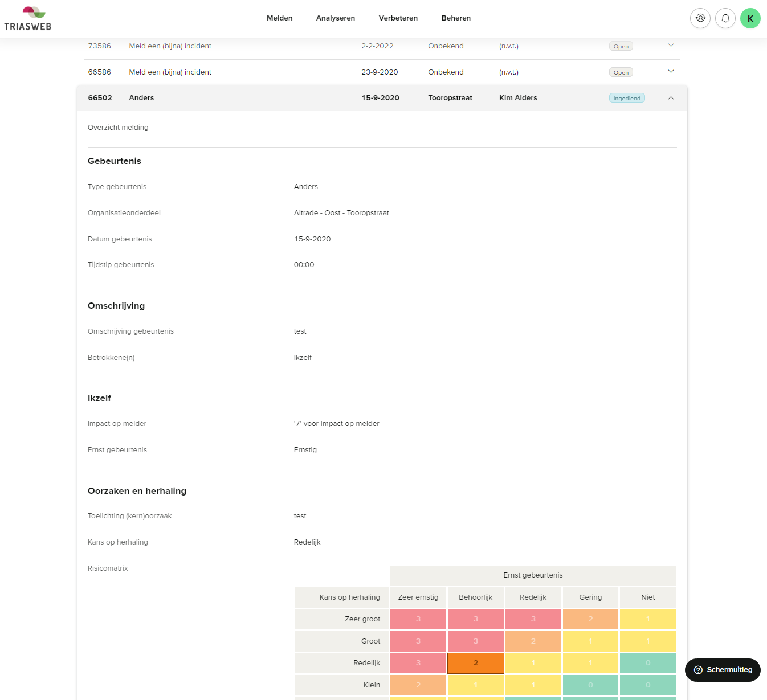This screenshot has height=700, width=767.
Task: Click the Ingediend status badge
Action: coord(627,98)
